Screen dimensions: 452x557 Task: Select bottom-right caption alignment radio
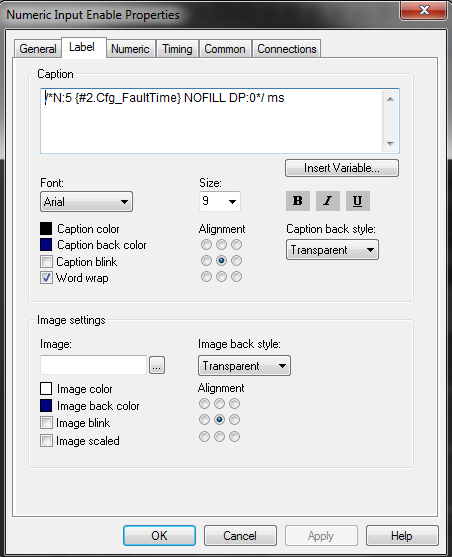pos(236,276)
